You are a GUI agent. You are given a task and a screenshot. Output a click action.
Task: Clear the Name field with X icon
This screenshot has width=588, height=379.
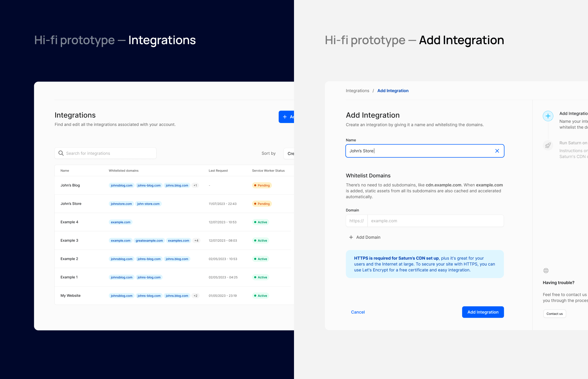tap(497, 151)
